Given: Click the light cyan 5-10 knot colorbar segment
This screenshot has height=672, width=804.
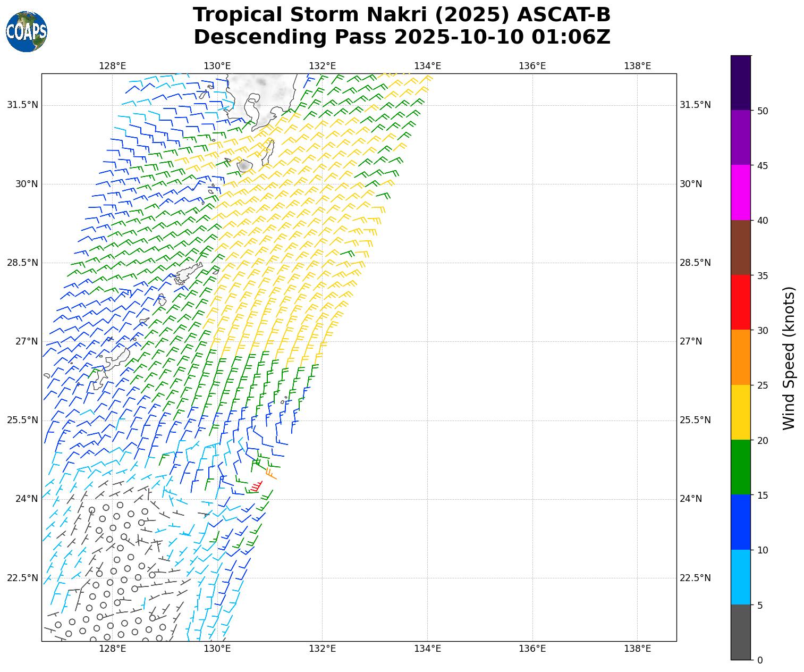Looking at the screenshot, I should click(x=740, y=577).
